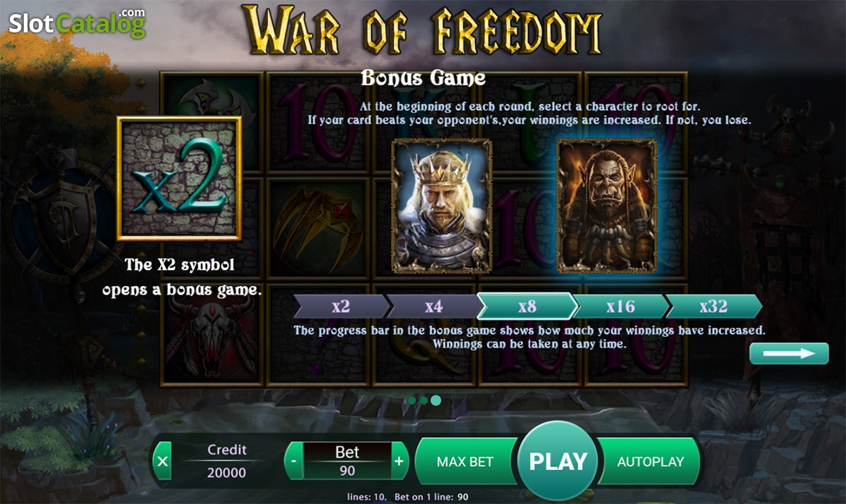The image size is (846, 504).
Task: Open the AUTOPLAY option
Action: tap(650, 462)
